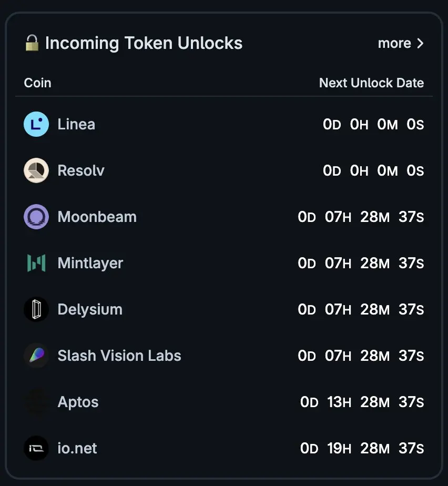Select the Mintlayer coin name

point(90,263)
